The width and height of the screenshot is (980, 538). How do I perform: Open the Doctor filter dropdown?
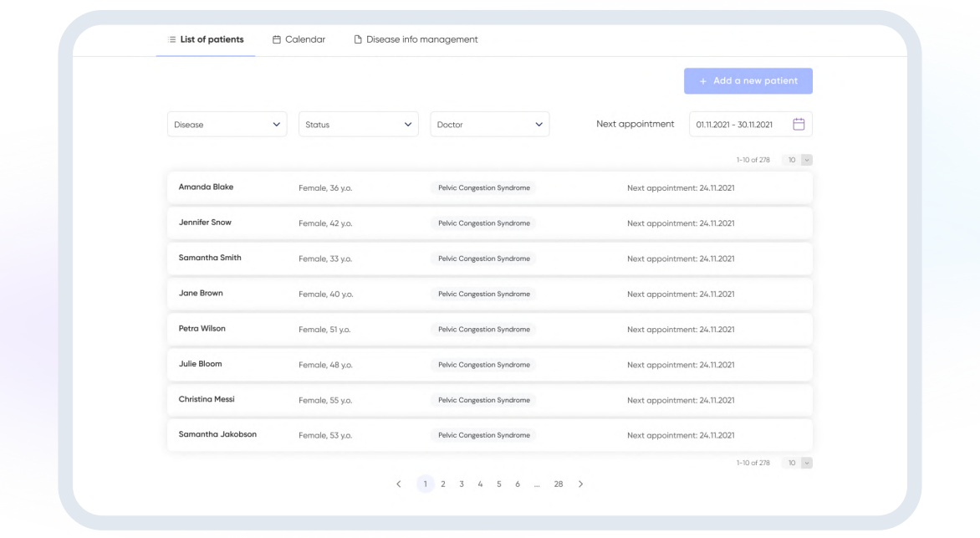click(x=489, y=125)
